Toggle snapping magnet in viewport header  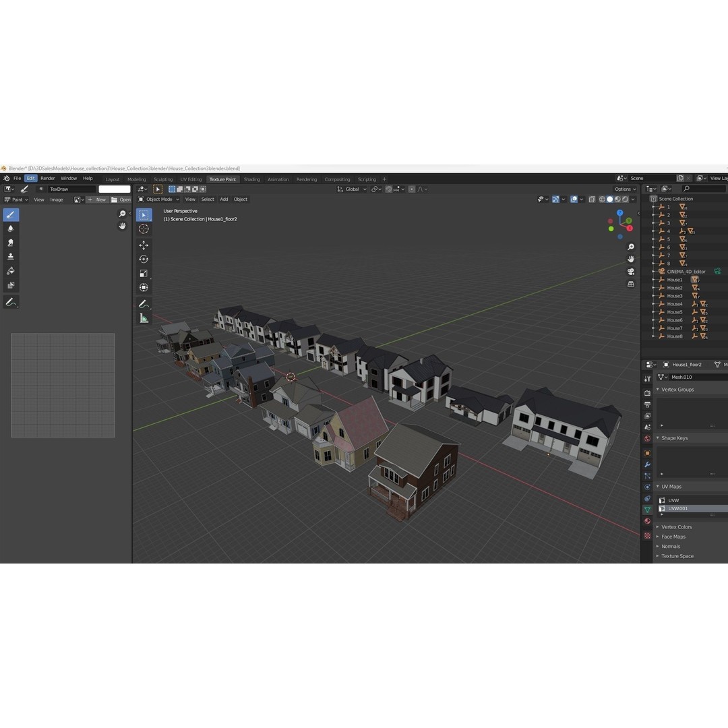tap(389, 189)
